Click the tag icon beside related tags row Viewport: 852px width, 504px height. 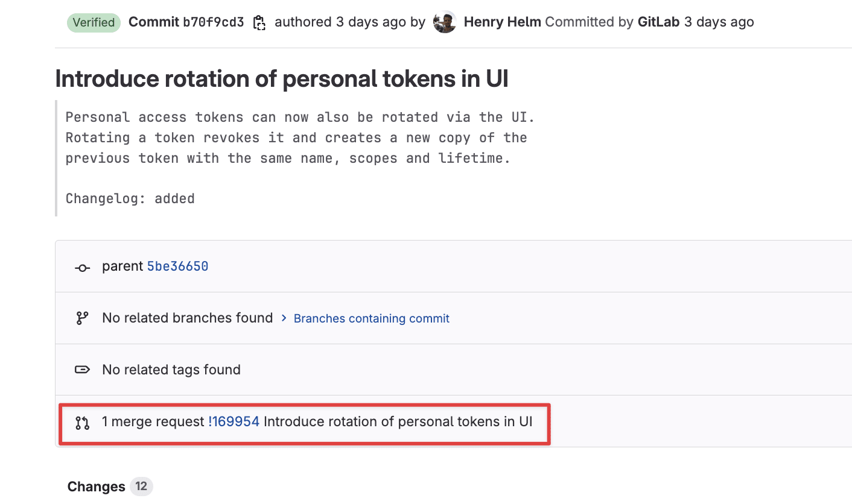tap(82, 370)
